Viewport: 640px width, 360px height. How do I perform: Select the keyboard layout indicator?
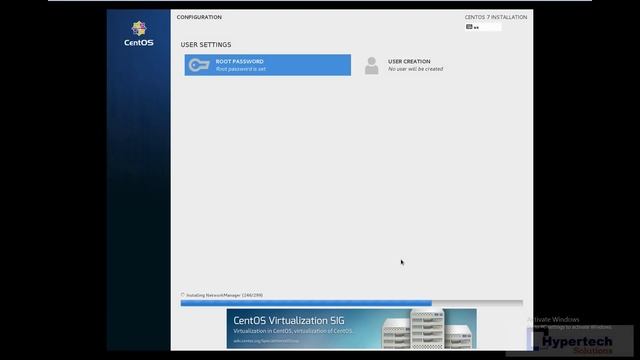click(483, 27)
